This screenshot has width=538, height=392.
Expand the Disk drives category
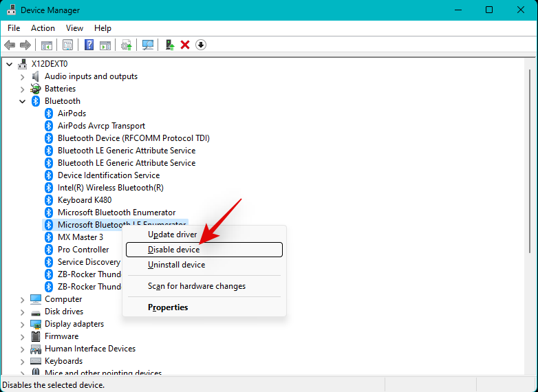pos(22,312)
